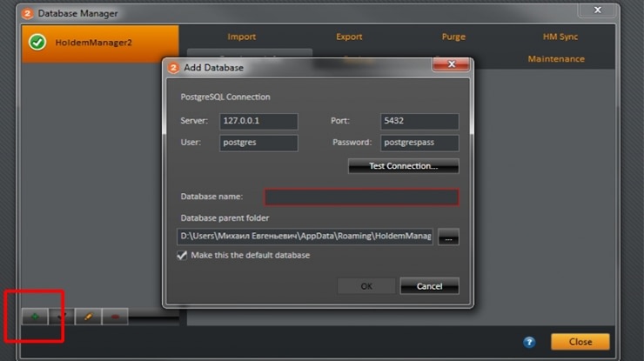Open the Import tab

(x=242, y=37)
